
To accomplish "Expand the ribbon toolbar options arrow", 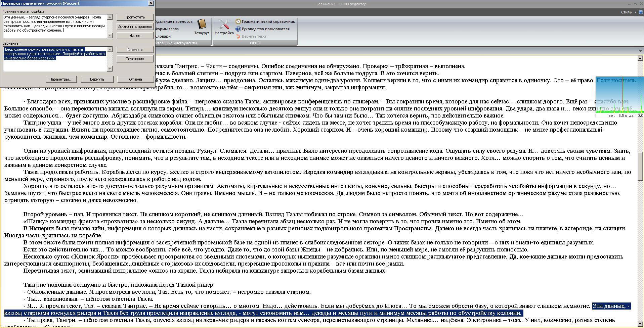I will pyautogui.click(x=640, y=51).
